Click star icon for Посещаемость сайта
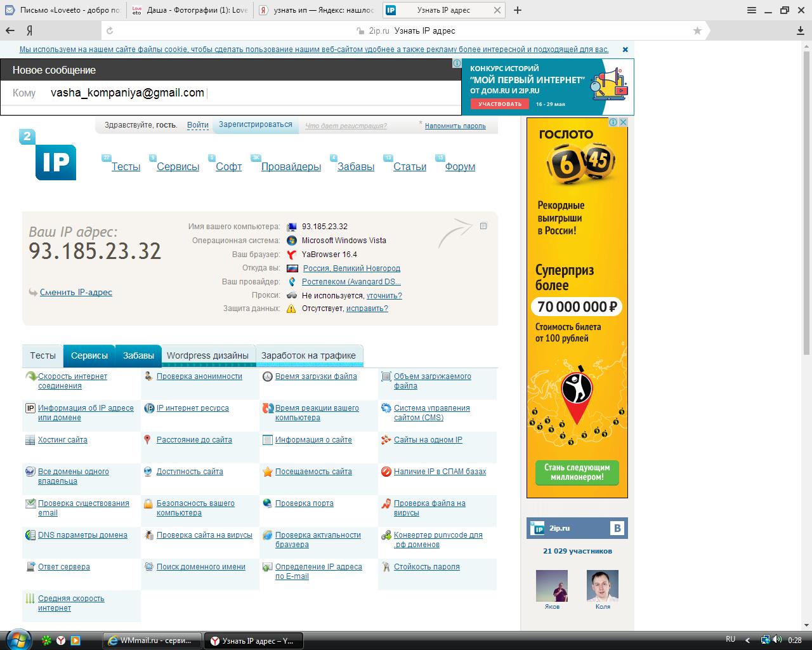Image resolution: width=812 pixels, height=650 pixels. pos(267,472)
